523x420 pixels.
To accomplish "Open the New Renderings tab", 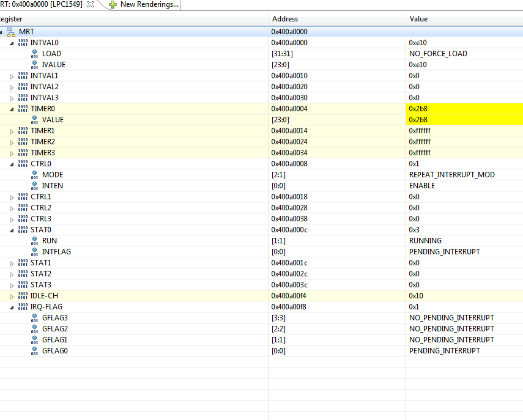I will click(x=149, y=4).
